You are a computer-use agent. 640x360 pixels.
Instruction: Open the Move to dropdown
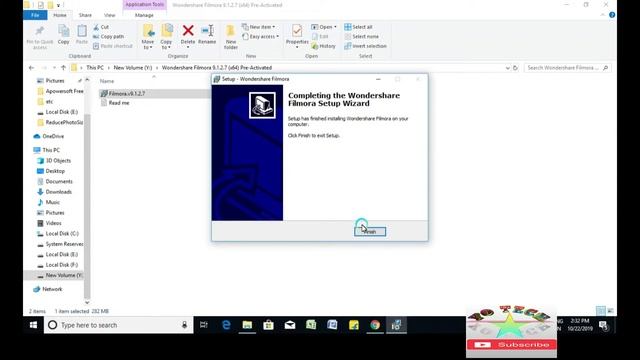coord(148,37)
